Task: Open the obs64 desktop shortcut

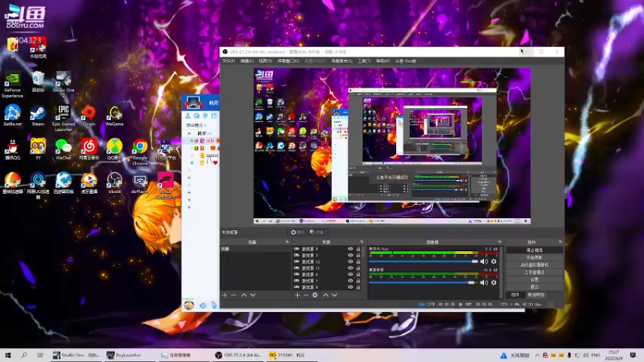Action: [x=114, y=183]
